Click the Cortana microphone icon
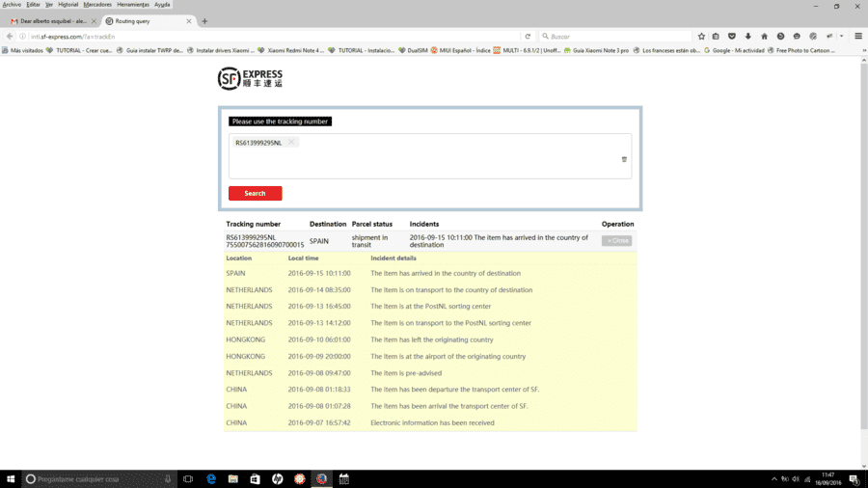Viewport: 868px width, 488px height. pos(168,479)
